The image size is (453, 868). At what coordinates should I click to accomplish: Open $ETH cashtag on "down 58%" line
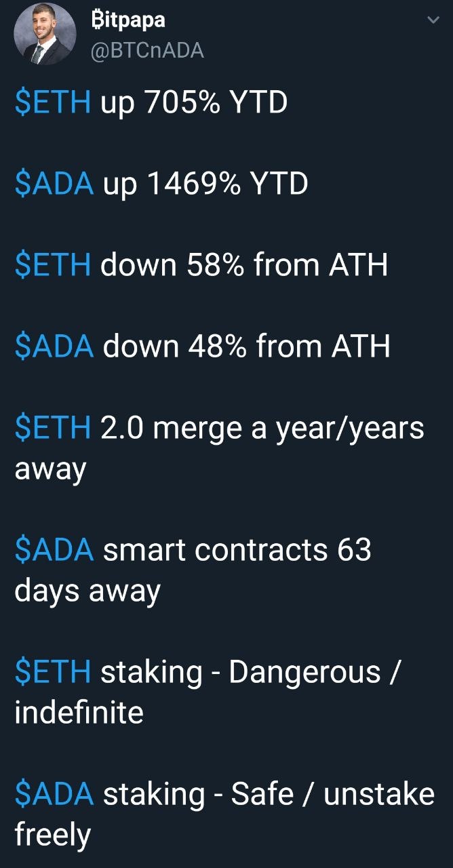tap(53, 265)
